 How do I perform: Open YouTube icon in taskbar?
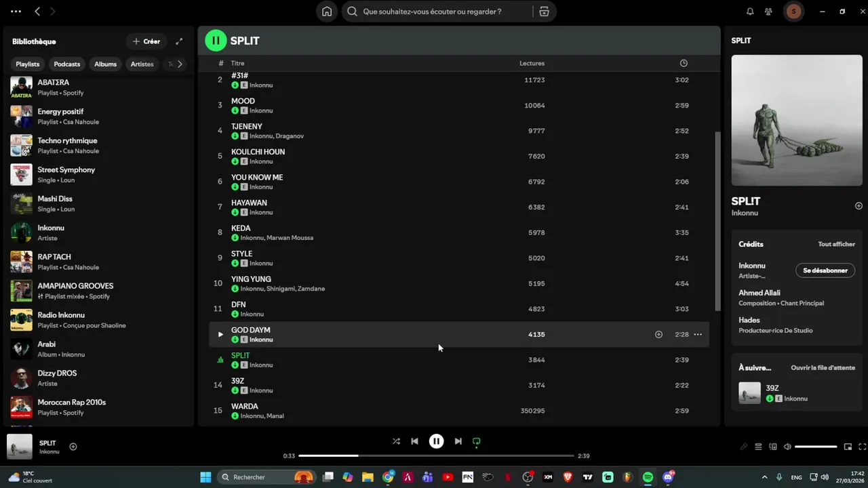pyautogui.click(x=448, y=477)
